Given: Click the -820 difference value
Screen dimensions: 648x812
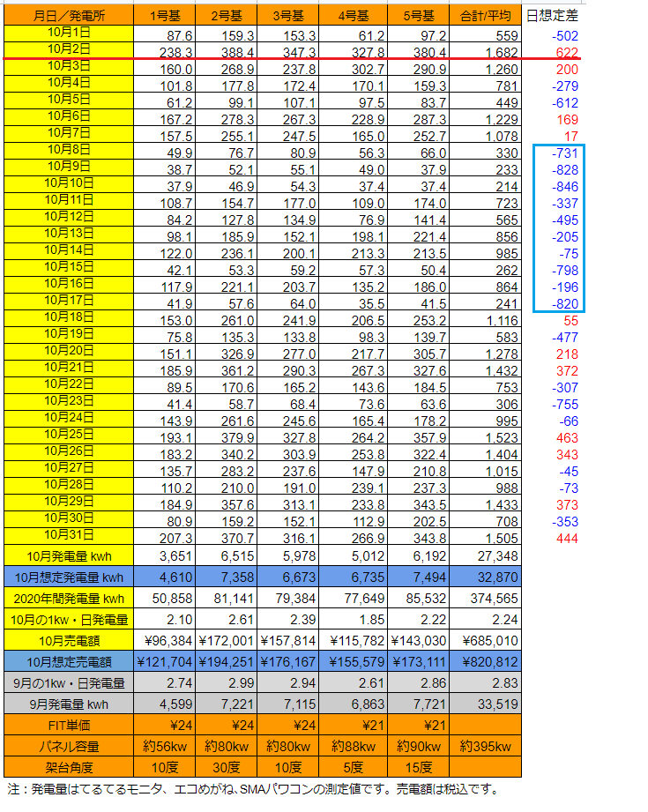Looking at the screenshot, I should click(565, 304).
